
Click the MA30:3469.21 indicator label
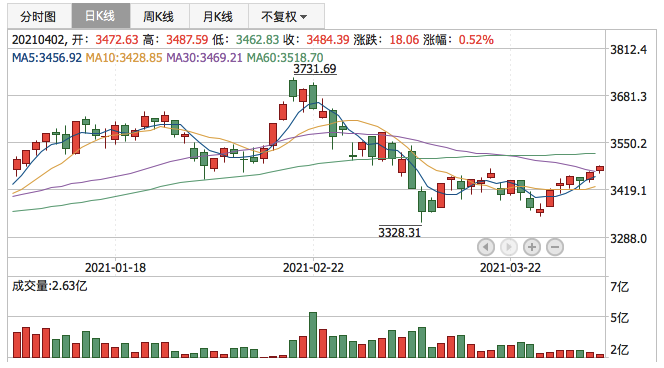pyautogui.click(x=204, y=57)
